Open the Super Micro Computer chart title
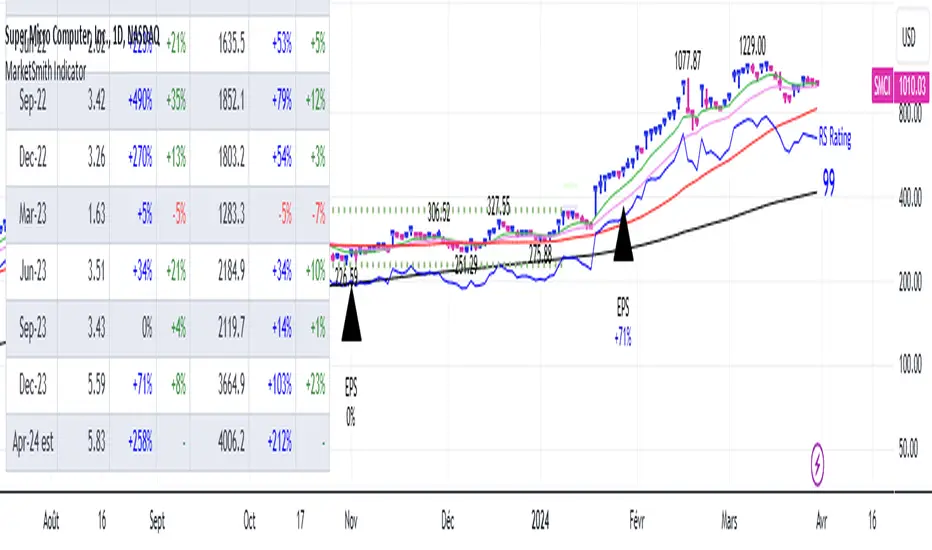Image resolution: width=932 pixels, height=550 pixels. click(82, 36)
